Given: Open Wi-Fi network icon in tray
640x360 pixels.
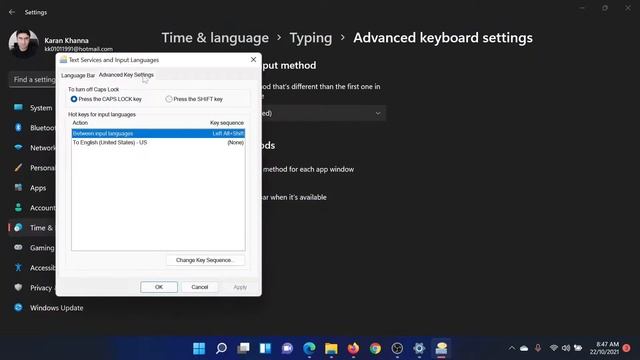Looking at the screenshot, I should [x=553, y=348].
